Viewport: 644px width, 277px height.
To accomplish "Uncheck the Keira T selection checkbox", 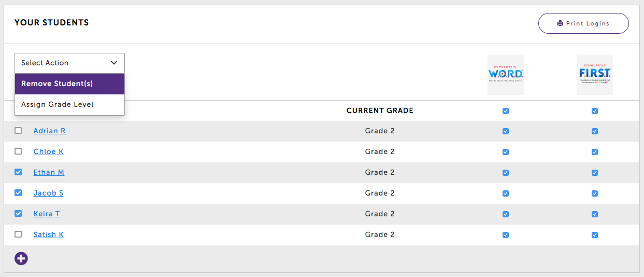I will click(18, 214).
